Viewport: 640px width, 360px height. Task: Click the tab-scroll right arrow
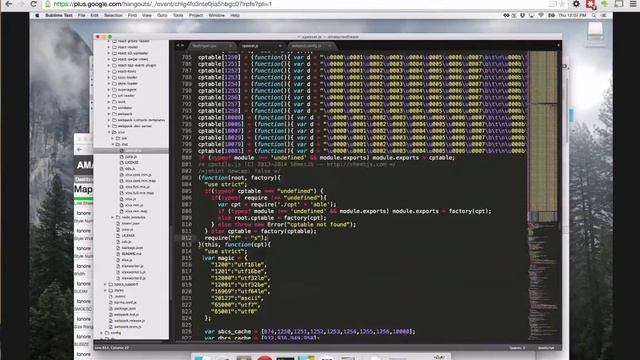[x=182, y=46]
